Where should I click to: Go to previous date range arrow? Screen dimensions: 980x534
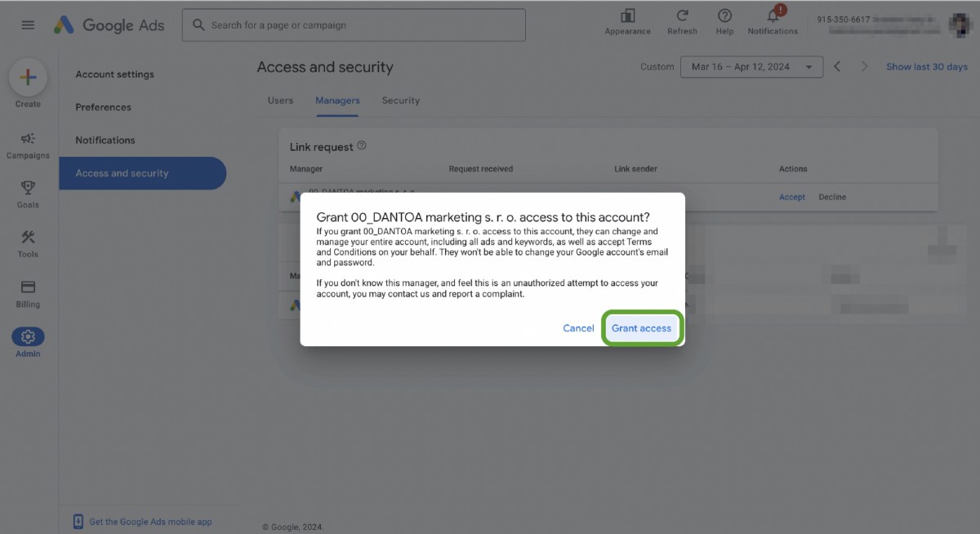pos(837,67)
